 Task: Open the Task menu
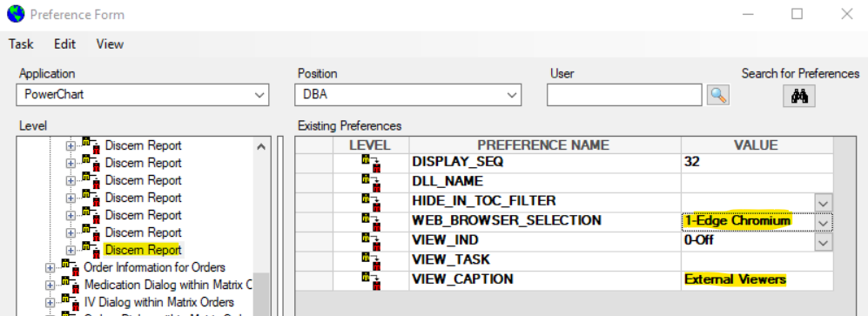(x=21, y=44)
